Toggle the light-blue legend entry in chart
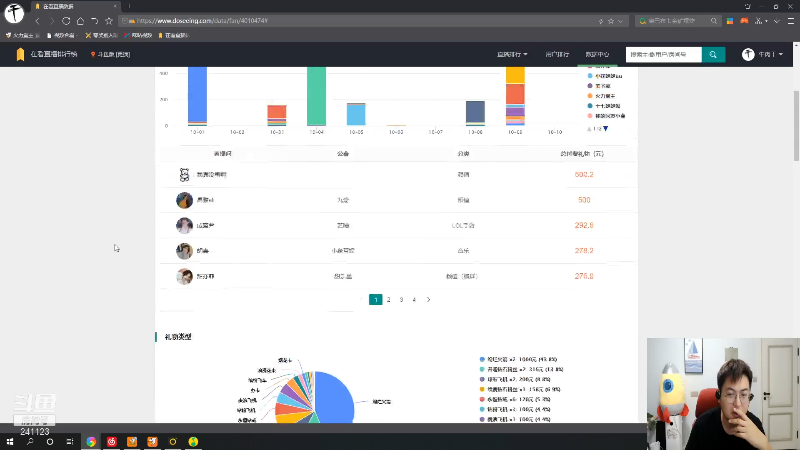800x450 pixels. 605,76
